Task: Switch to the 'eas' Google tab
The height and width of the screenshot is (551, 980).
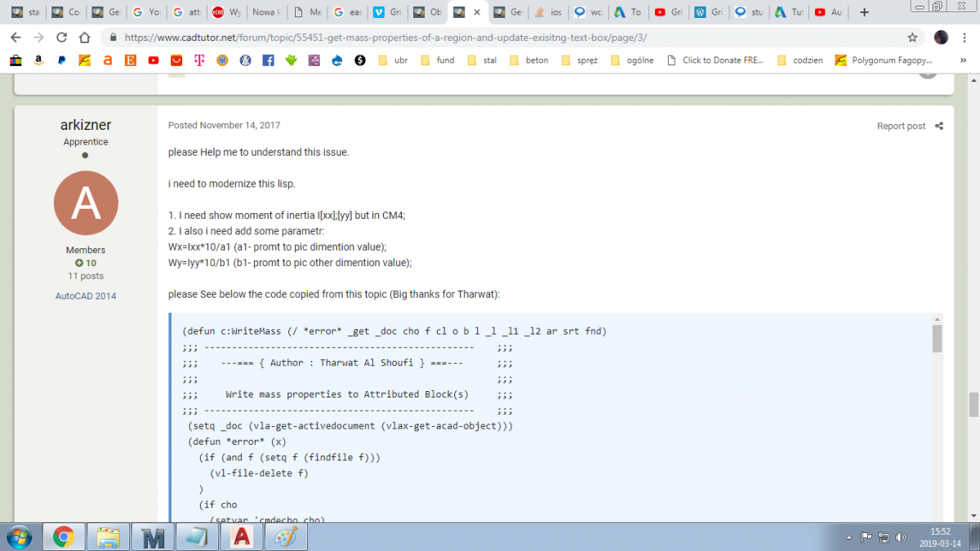Action: pos(347,12)
